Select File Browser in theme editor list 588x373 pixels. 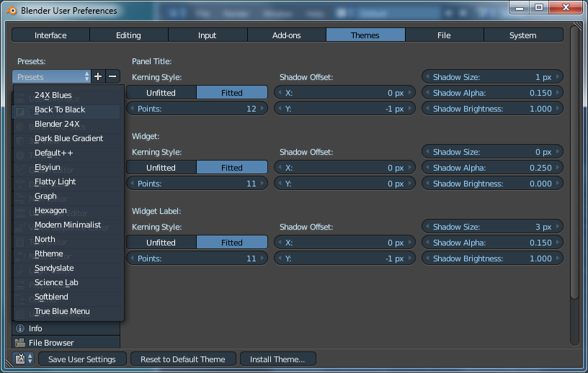[66, 343]
